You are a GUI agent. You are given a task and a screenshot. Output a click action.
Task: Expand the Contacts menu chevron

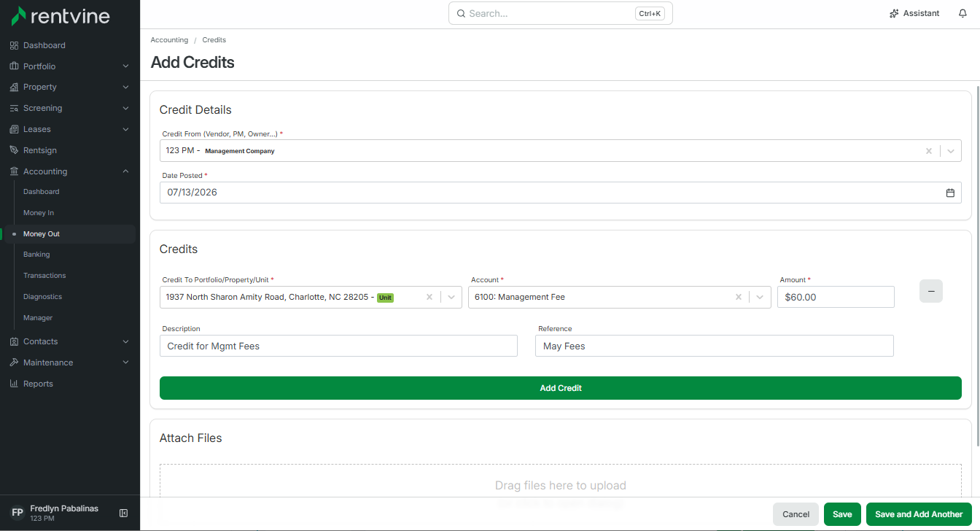point(125,341)
